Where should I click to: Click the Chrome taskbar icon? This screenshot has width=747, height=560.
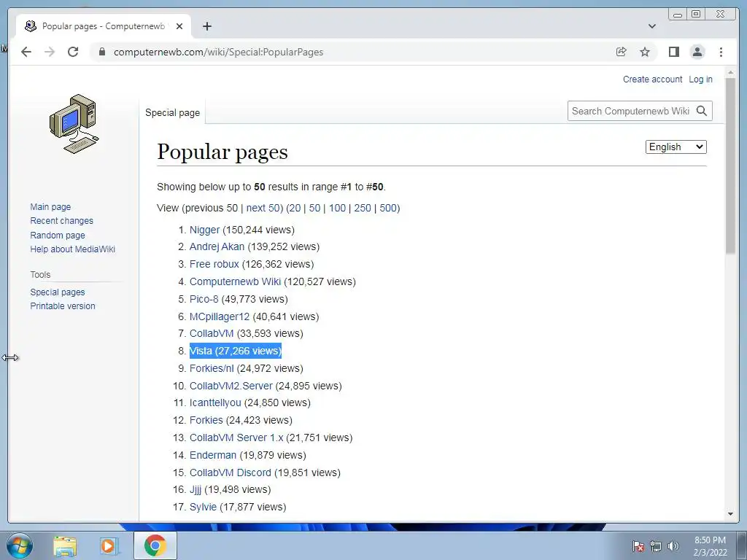(155, 545)
